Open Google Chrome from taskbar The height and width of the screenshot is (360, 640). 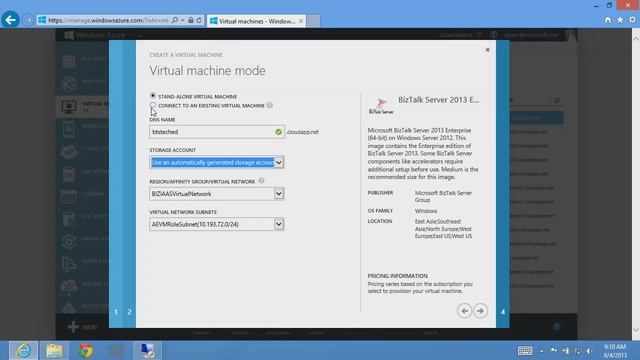pyautogui.click(x=85, y=351)
